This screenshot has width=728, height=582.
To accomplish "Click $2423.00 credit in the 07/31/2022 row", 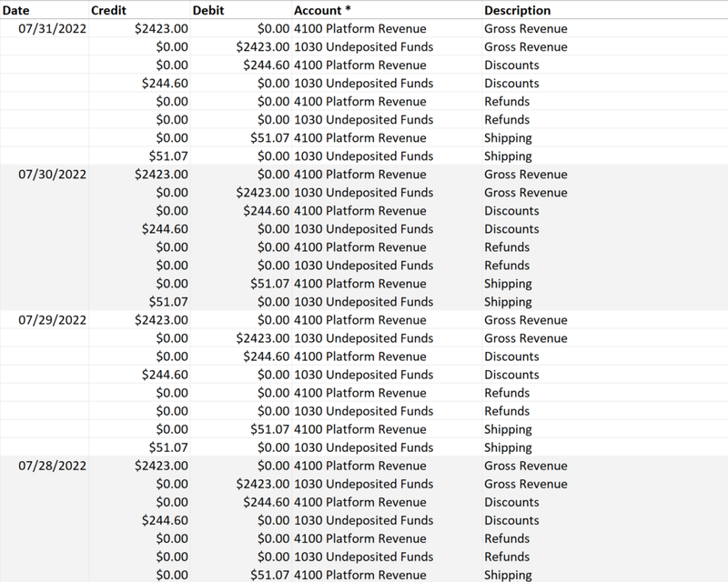I will click(161, 29).
